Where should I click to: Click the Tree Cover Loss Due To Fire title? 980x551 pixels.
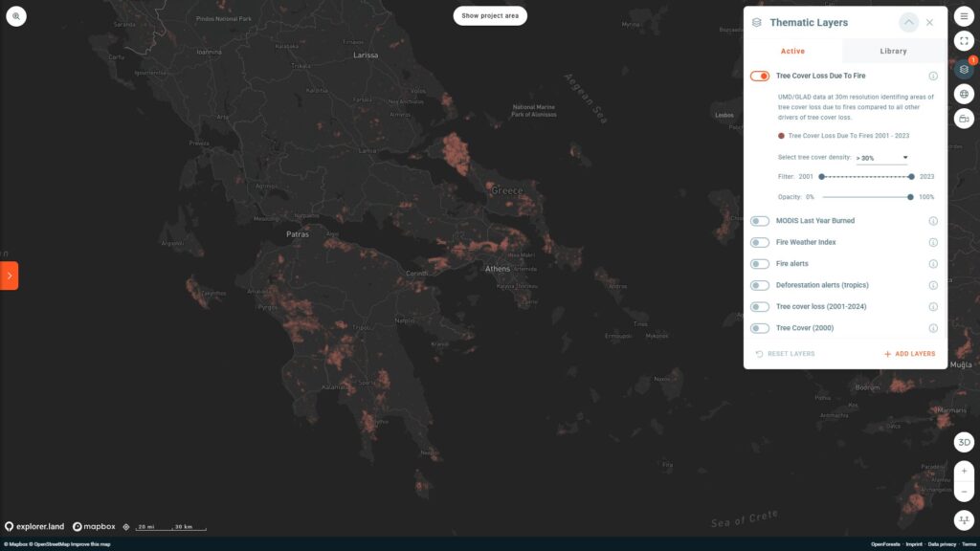pos(820,76)
